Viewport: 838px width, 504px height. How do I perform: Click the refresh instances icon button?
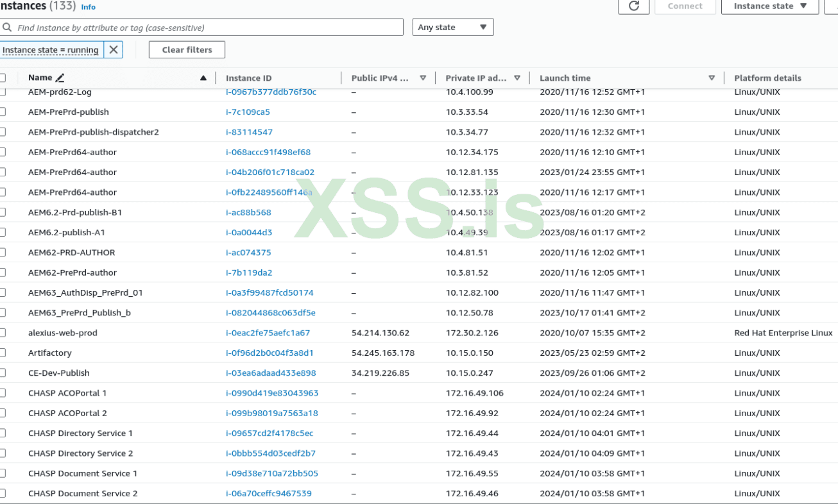(634, 6)
